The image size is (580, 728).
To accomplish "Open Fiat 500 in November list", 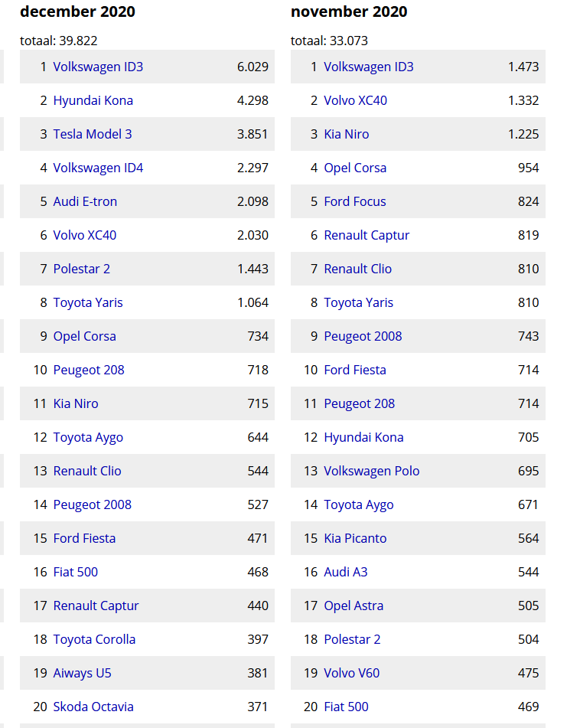I will [x=346, y=707].
